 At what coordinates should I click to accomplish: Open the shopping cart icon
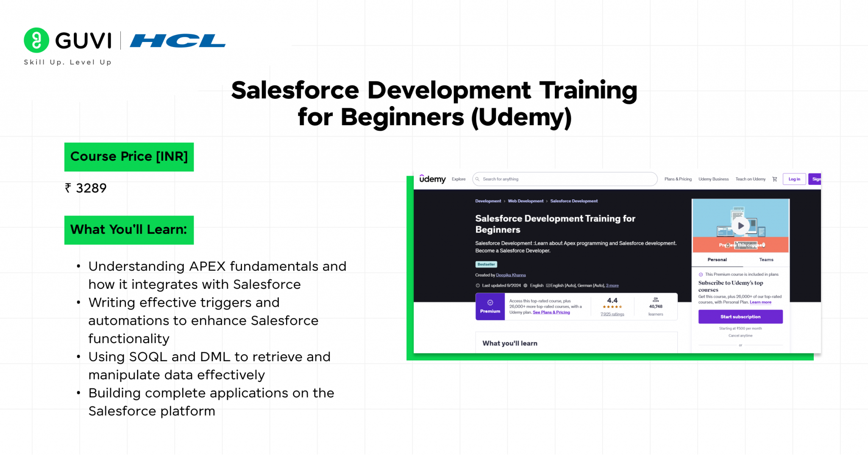(x=775, y=179)
